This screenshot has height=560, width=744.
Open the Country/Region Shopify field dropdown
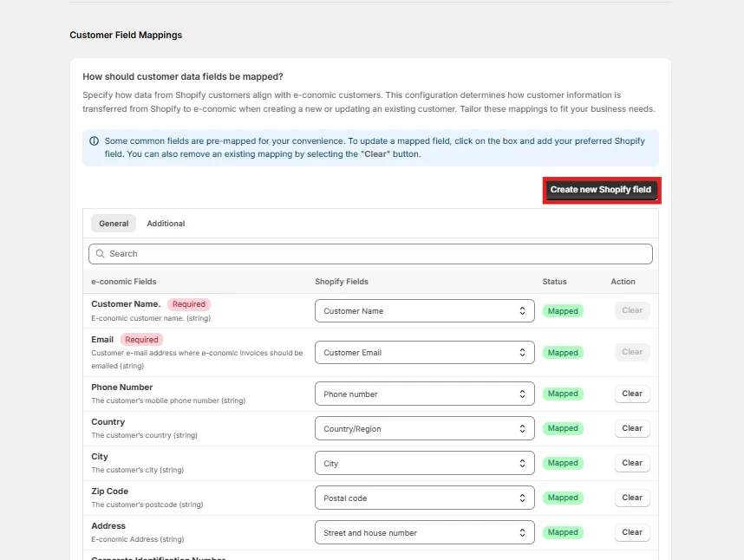pyautogui.click(x=425, y=428)
